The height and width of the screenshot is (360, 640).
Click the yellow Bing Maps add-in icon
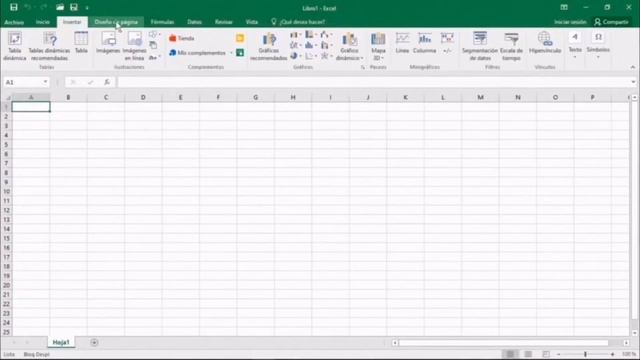click(240, 38)
